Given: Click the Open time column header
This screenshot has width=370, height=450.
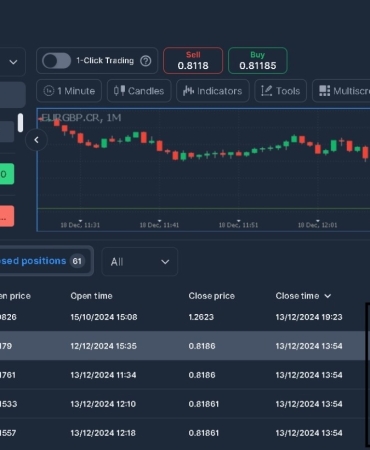Looking at the screenshot, I should [x=91, y=296].
